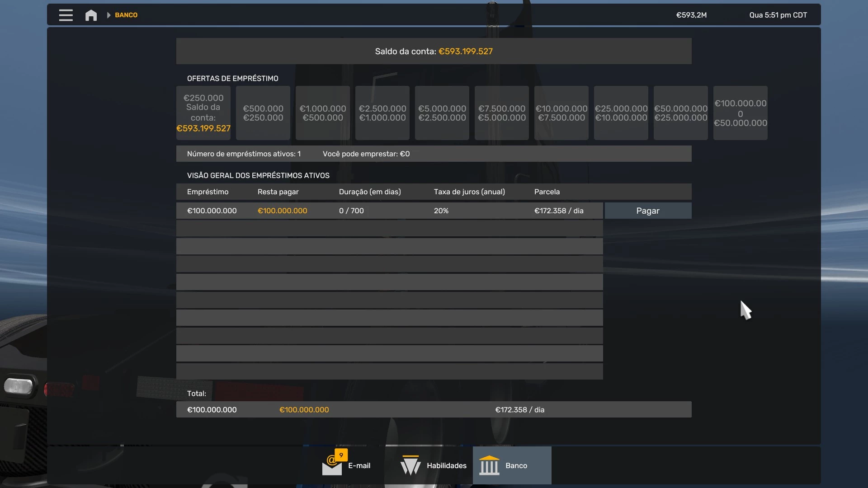This screenshot has height=488, width=868.
Task: Select the €25.000.000 loan offer
Action: 621,113
